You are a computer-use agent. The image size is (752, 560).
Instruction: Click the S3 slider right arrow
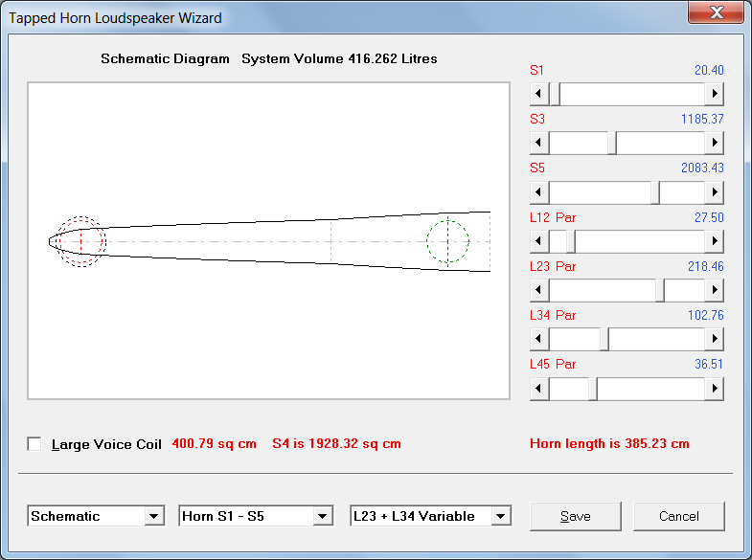tap(714, 143)
